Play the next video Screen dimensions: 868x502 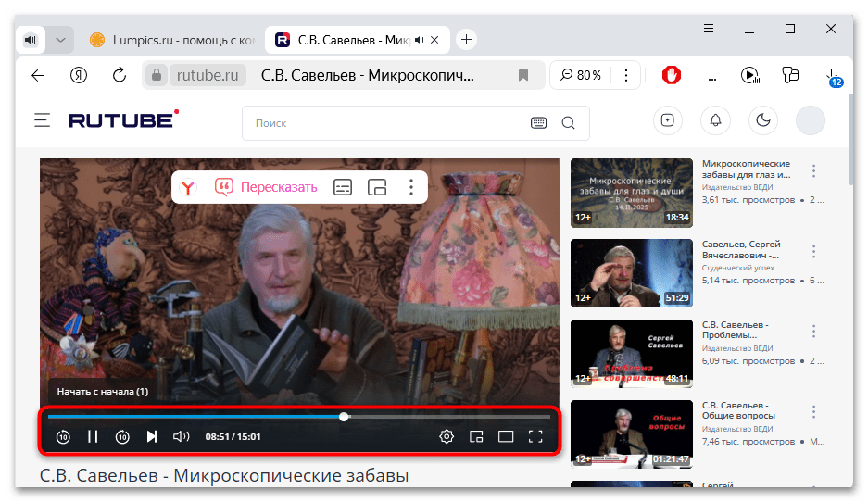click(x=152, y=436)
